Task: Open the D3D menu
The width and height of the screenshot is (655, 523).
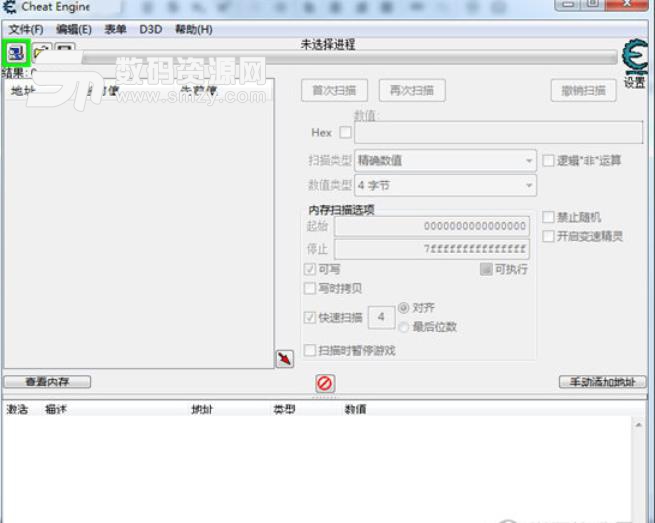Action: pos(150,29)
